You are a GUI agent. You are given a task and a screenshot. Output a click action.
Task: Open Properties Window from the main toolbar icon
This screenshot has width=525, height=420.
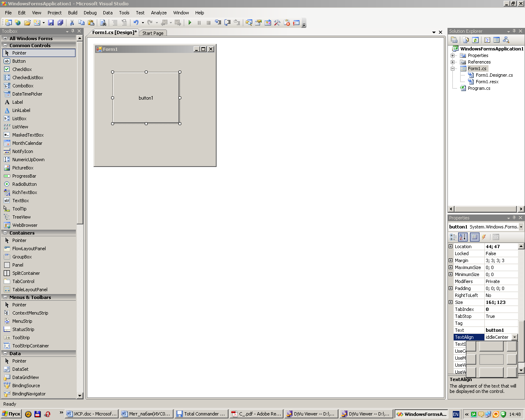[258, 23]
